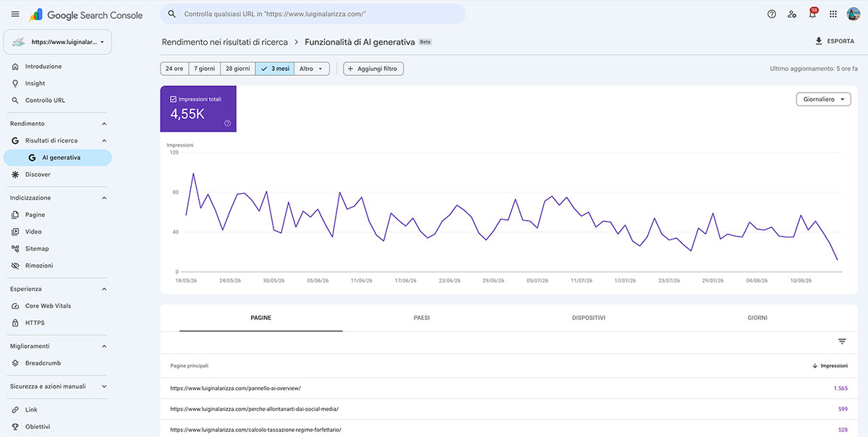Viewport: 868px width, 437px height.
Task: Open the hamburger main menu
Action: click(15, 14)
